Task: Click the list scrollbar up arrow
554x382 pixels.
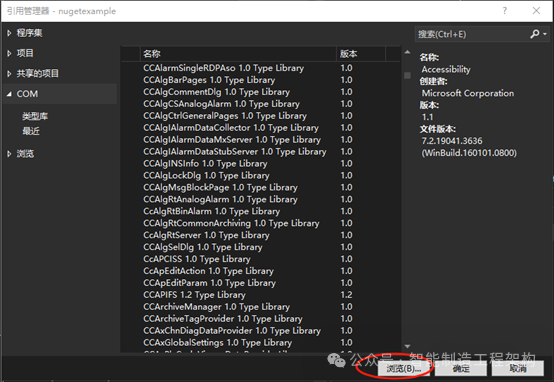Action: pos(407,52)
